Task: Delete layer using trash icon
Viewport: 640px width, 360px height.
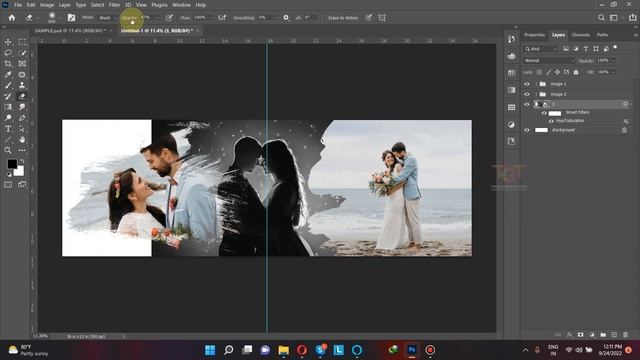Action: [625, 335]
